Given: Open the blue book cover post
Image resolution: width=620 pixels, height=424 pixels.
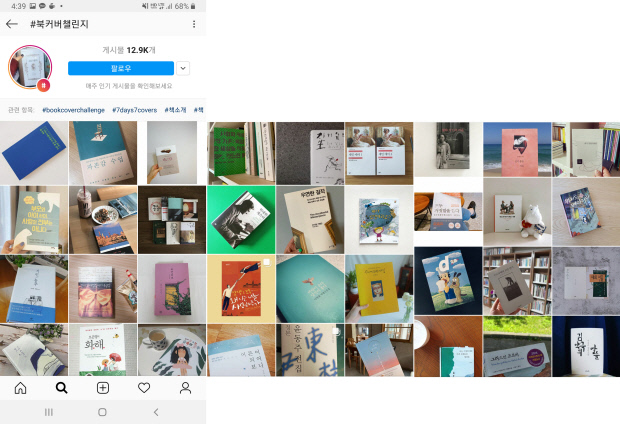Looking at the screenshot, I should coord(34,153).
